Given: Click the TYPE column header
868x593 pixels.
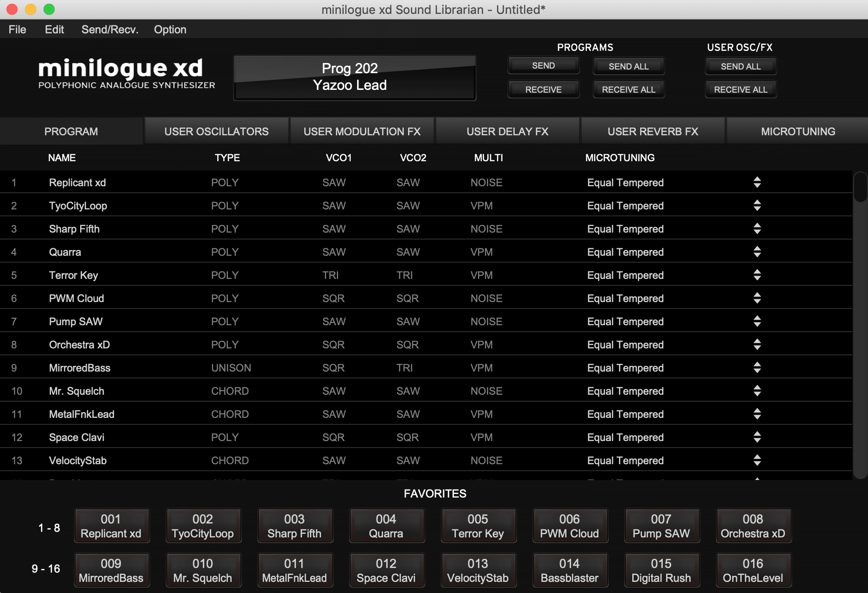Looking at the screenshot, I should coord(227,158).
